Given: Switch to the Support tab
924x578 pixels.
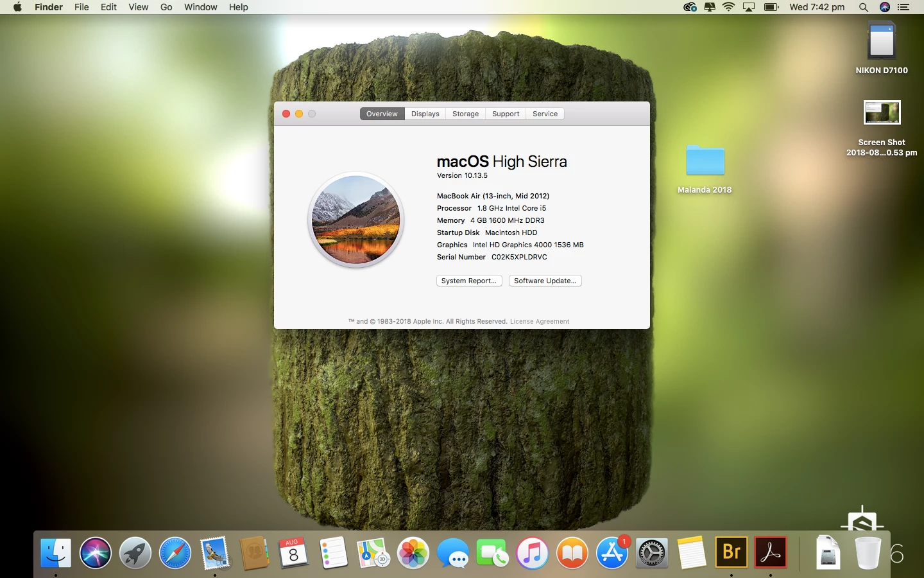Looking at the screenshot, I should click(506, 114).
